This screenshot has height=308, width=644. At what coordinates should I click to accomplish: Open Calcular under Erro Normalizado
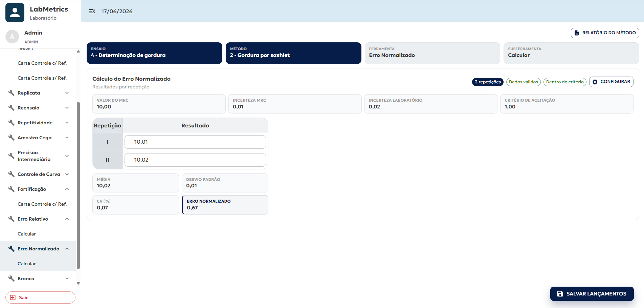(27, 264)
